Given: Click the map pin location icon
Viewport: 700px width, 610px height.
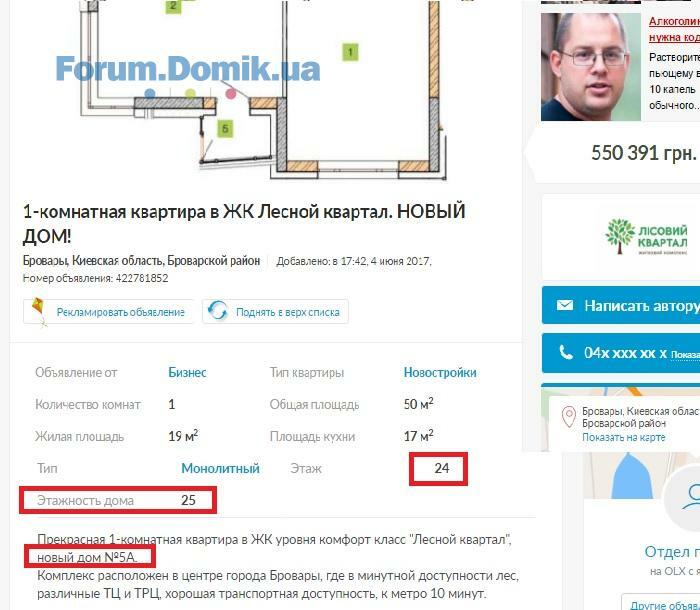Looking at the screenshot, I should (569, 417).
